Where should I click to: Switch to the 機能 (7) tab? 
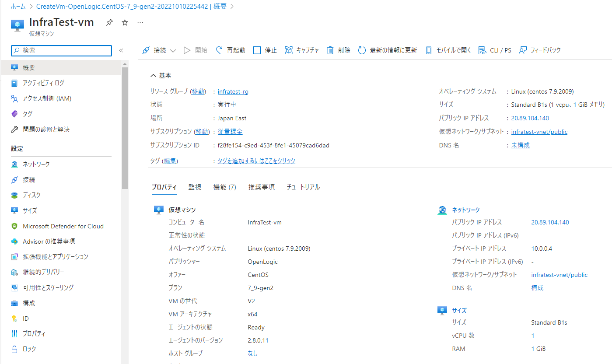pyautogui.click(x=224, y=187)
